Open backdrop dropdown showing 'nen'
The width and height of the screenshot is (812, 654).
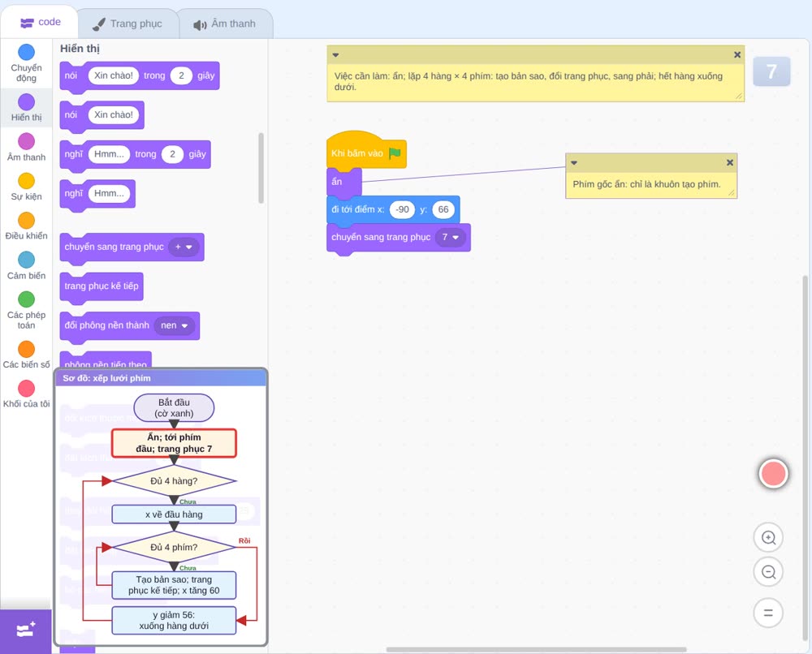point(174,325)
